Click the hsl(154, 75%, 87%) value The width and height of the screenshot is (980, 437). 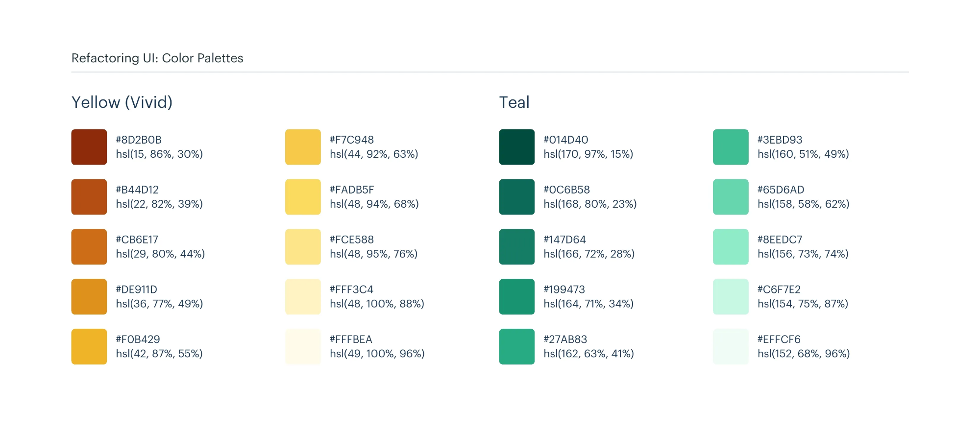[803, 304]
